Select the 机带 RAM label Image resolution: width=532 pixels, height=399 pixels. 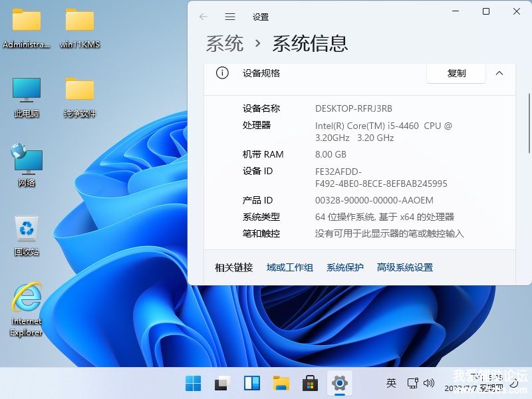(x=263, y=154)
